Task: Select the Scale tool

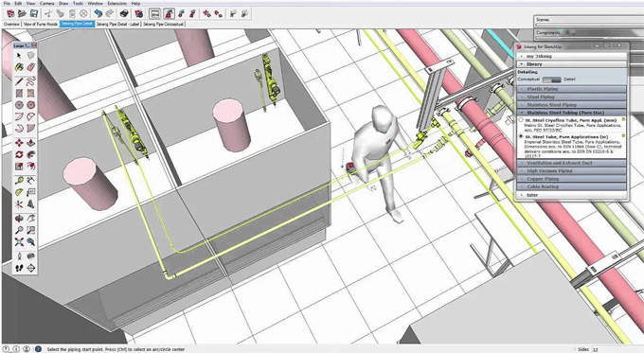Action: point(19,167)
